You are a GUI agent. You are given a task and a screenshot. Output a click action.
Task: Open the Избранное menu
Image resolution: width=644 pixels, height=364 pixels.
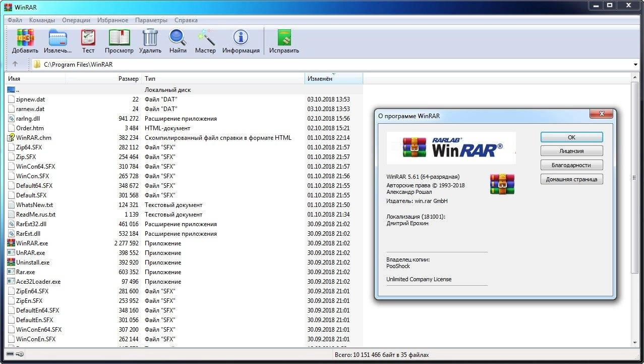point(113,20)
